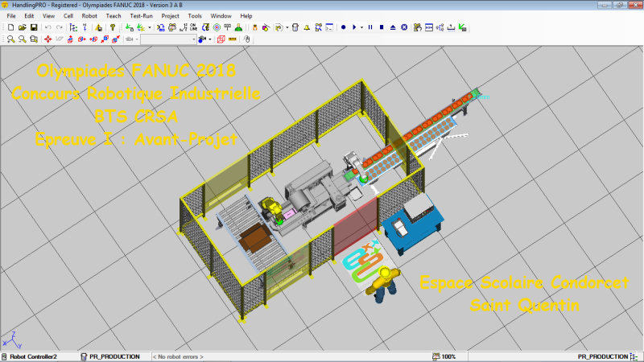Click the red Center View crosshair icon
This screenshot has height=362, width=644.
47,39
